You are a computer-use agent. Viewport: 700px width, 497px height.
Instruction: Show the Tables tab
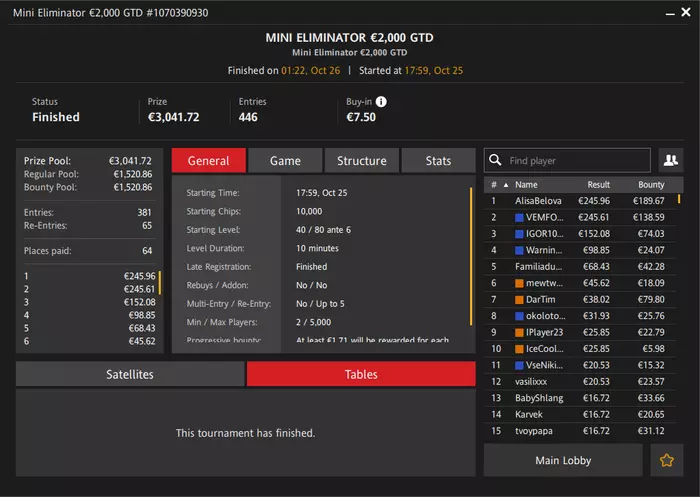(x=361, y=374)
